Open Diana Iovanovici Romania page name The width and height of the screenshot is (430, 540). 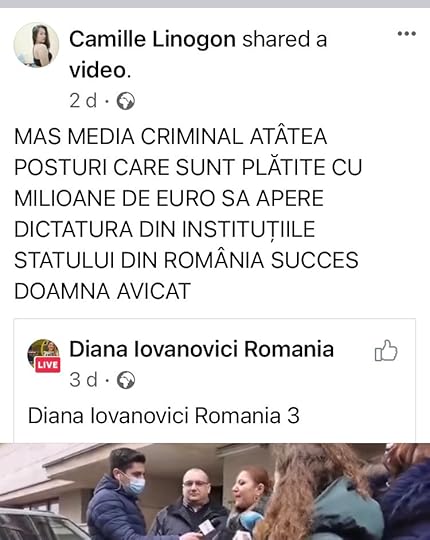201,349
